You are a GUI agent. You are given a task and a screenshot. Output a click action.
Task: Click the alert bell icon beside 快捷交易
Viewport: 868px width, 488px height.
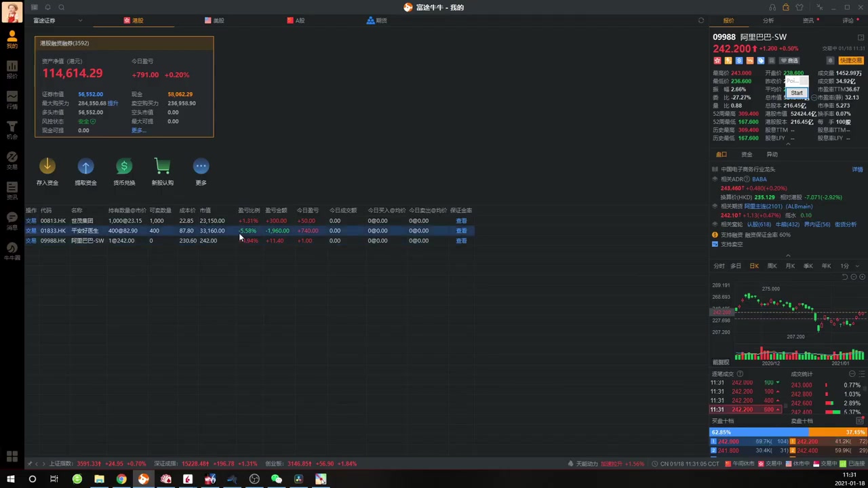[830, 60]
